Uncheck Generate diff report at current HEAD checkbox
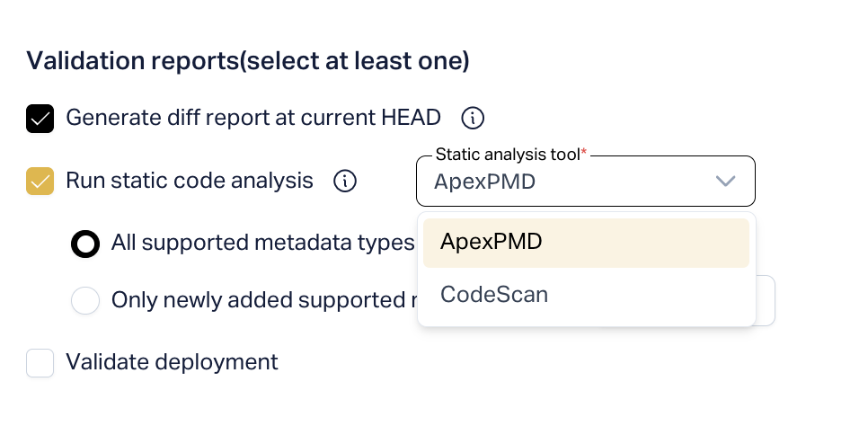This screenshot has height=426, width=868. [40, 118]
